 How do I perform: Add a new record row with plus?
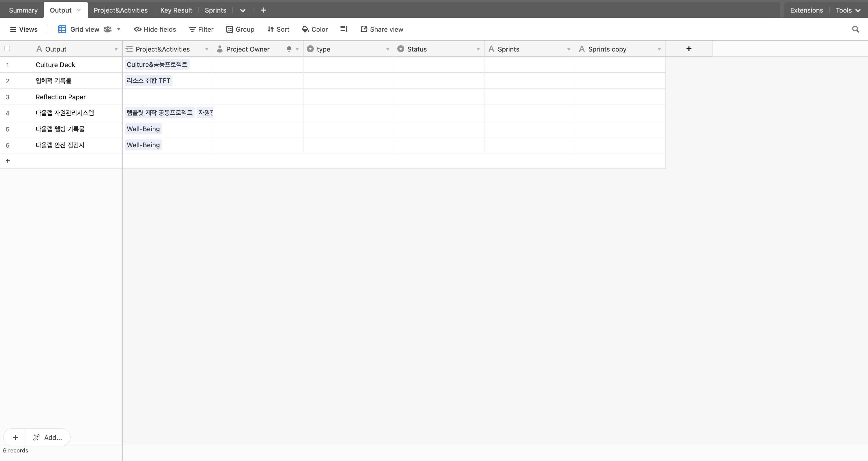(8, 161)
